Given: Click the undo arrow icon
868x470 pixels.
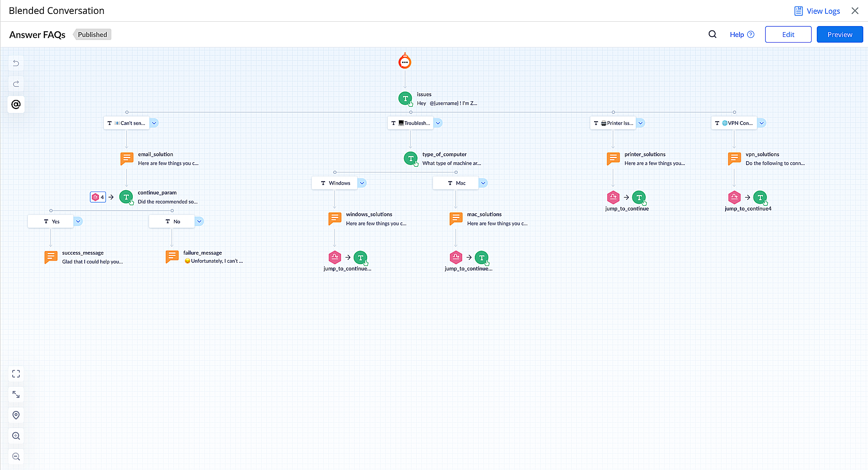Looking at the screenshot, I should coord(16,63).
